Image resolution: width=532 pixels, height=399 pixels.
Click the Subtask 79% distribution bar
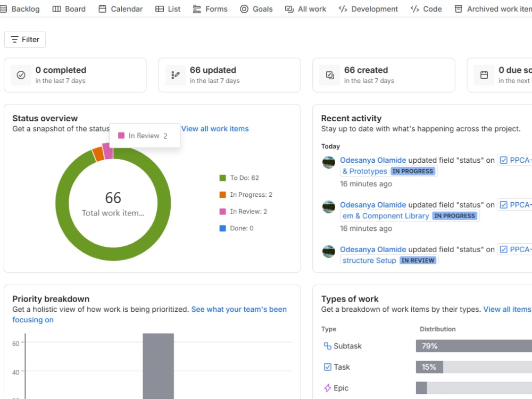[474, 346]
